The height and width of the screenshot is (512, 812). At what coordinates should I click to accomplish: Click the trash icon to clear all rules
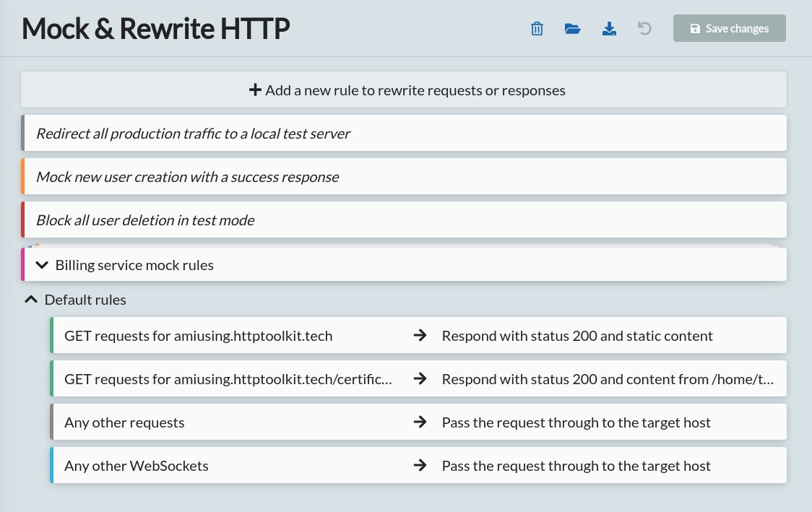pyautogui.click(x=537, y=29)
